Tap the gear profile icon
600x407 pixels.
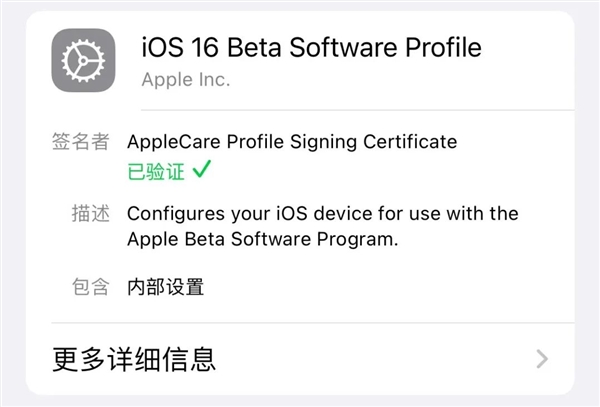[x=83, y=62]
